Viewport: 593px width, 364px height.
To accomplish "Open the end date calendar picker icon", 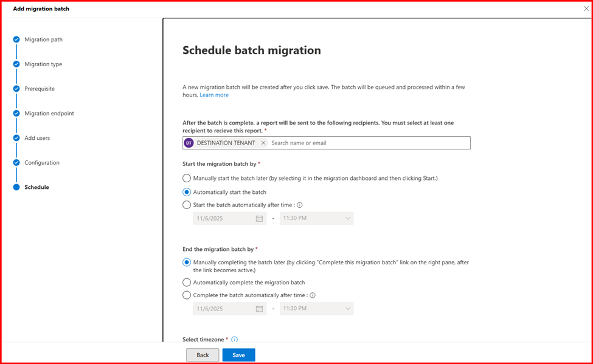I will pyautogui.click(x=259, y=309).
